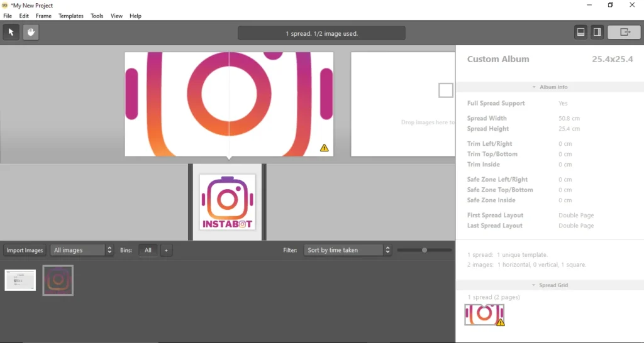The height and width of the screenshot is (343, 644).
Task: Click the Filter label
Action: point(290,250)
